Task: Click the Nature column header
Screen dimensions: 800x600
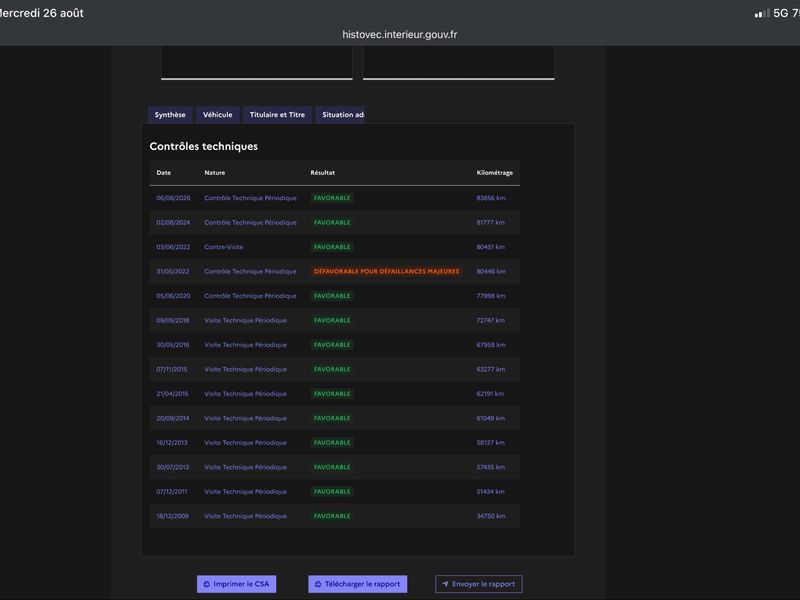Action: coord(215,172)
